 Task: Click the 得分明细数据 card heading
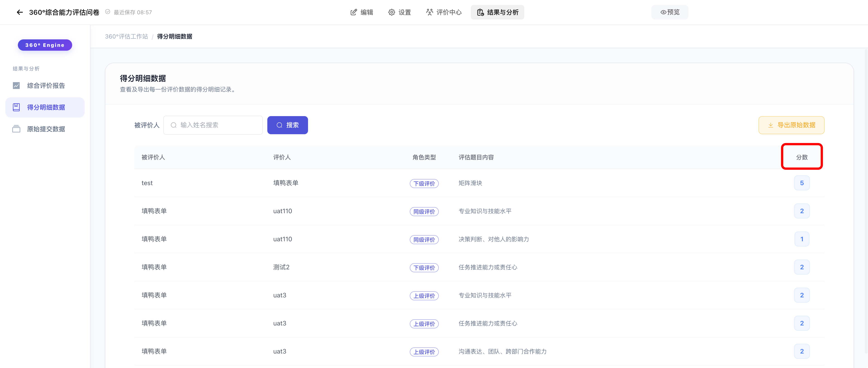point(143,78)
